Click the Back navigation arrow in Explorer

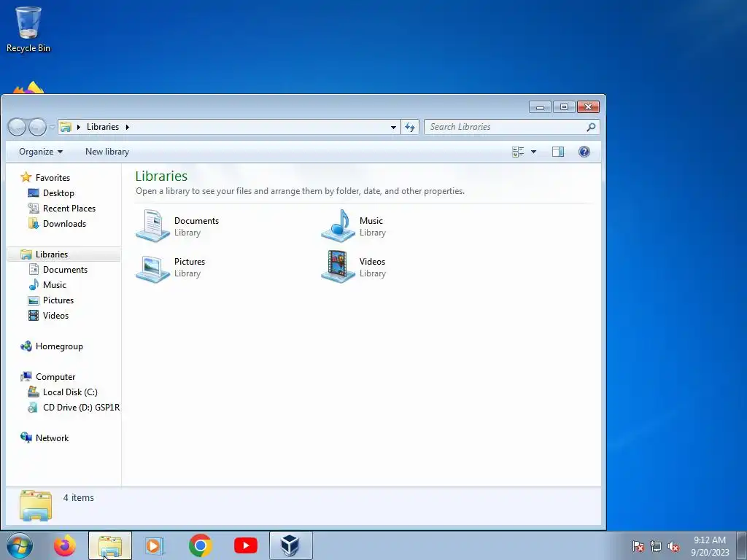(x=17, y=127)
